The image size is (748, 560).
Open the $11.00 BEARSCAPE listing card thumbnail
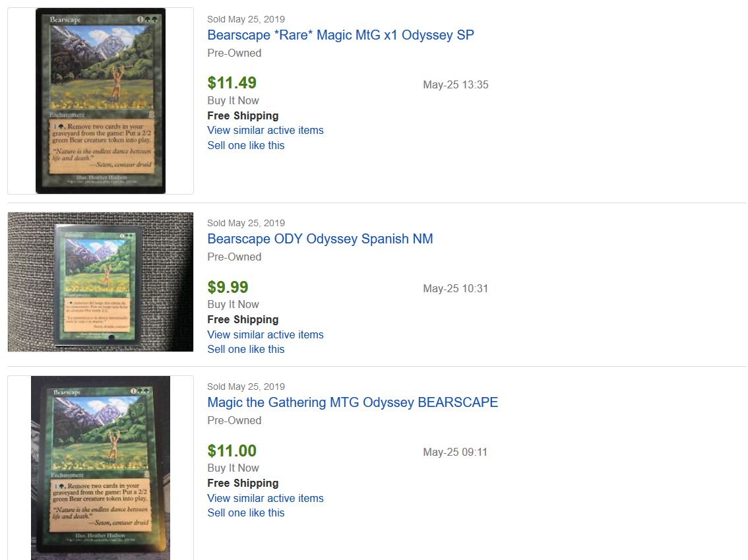pos(100,468)
